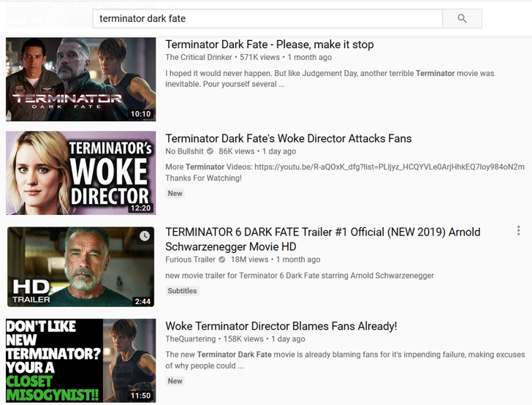
Task: Click the Terminator Dark Fate 10:10 thumbnail
Action: coord(80,79)
